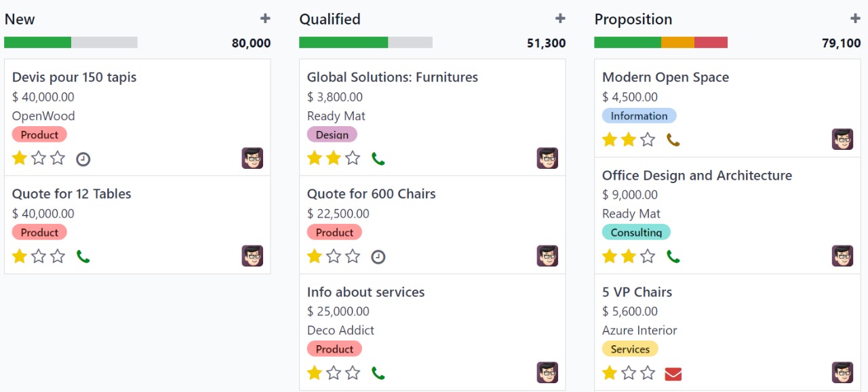868x392 pixels.
Task: Open clock activity on Devis pour 150 tapis
Action: (83, 159)
